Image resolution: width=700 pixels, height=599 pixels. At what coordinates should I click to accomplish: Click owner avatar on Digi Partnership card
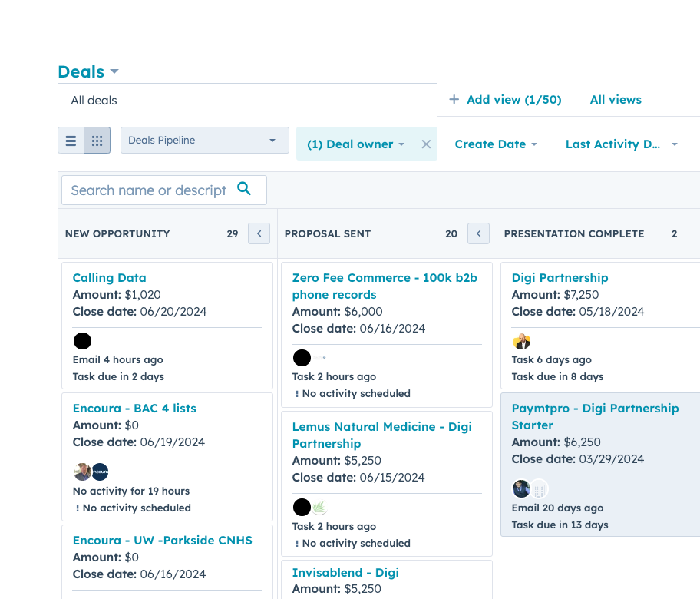point(521,341)
